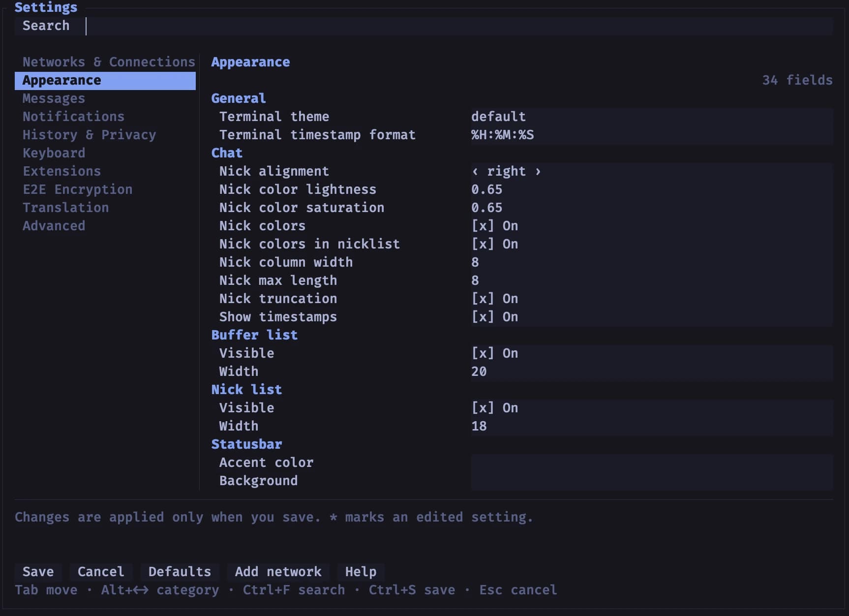This screenshot has width=849, height=616.
Task: Click the Add network button
Action: pyautogui.click(x=278, y=572)
